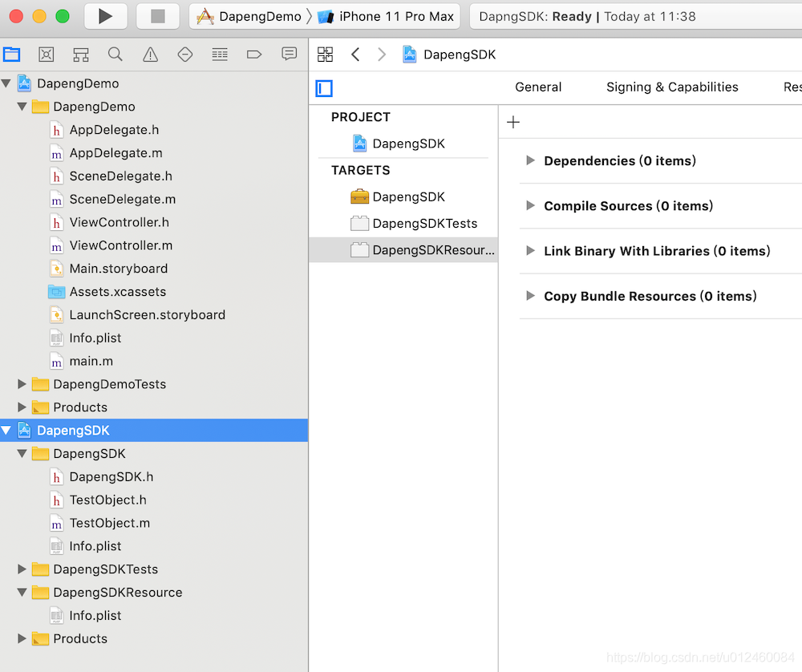
Task: Open the Find navigator magnifier icon
Action: pyautogui.click(x=115, y=55)
